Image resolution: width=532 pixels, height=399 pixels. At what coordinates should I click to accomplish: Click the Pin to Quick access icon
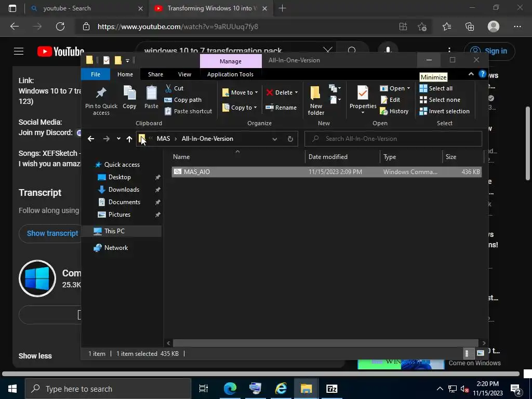tap(101, 92)
